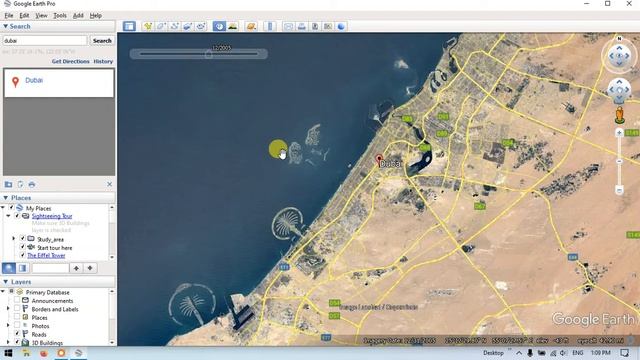Click the Pegman street view icon
The image size is (640, 360).
[x=620, y=115]
